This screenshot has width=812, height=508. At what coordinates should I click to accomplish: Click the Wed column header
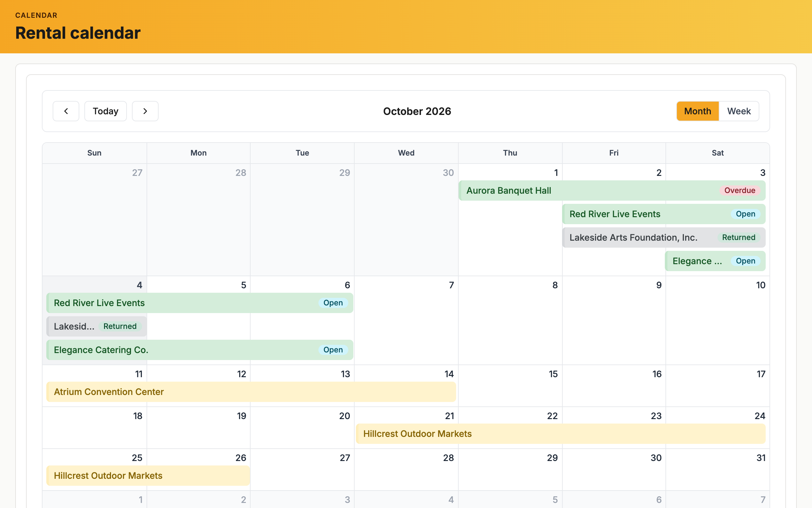406,153
